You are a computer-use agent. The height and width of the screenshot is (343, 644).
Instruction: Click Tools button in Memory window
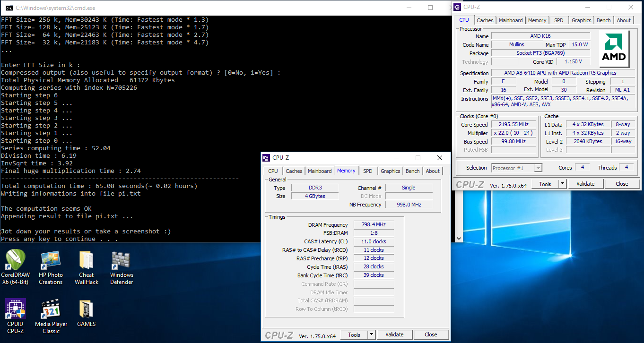point(354,334)
